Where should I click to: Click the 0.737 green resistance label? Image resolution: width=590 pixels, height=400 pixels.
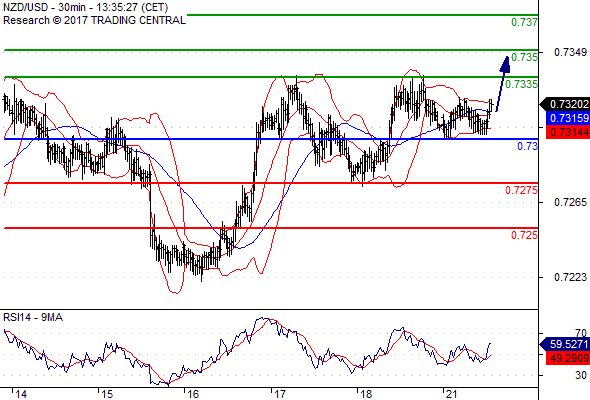click(x=524, y=22)
